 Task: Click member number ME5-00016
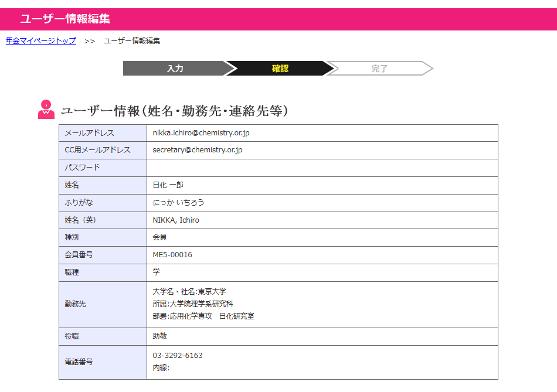coord(172,255)
